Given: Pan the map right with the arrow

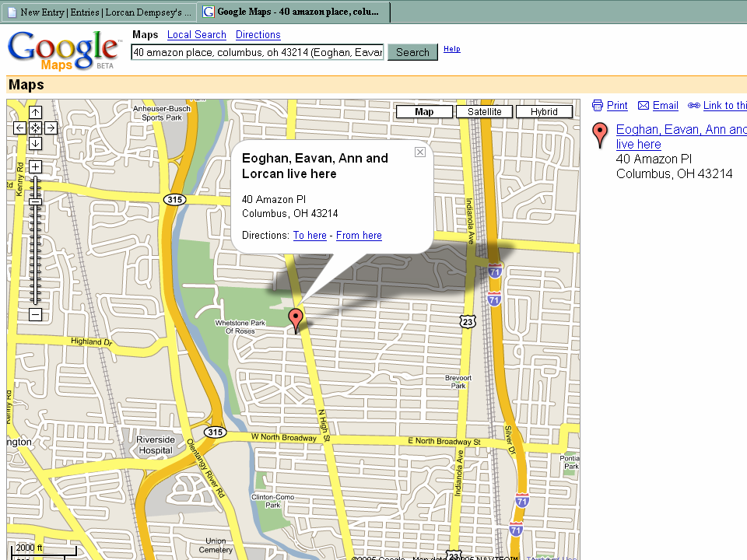Looking at the screenshot, I should (x=51, y=128).
